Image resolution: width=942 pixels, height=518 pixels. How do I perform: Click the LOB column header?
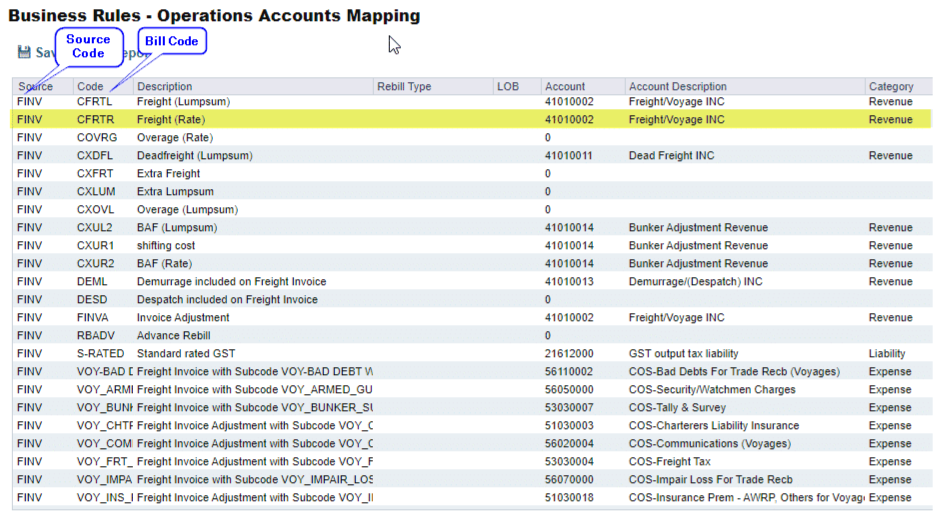pos(508,87)
